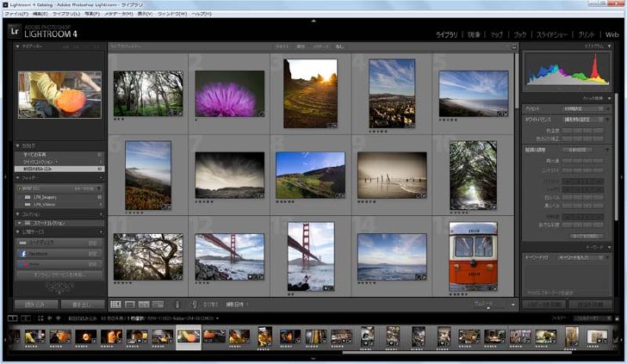Image resolution: width=627 pixels, height=364 pixels.
Task: Open the white balance dropdown
Action: coord(583,120)
